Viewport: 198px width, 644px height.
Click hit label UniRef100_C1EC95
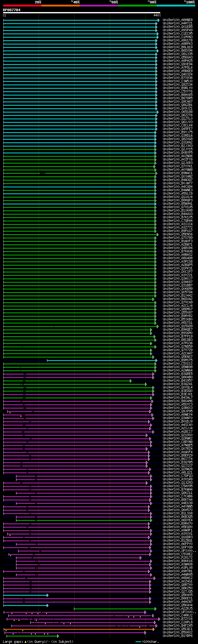pyautogui.click(x=178, y=33)
